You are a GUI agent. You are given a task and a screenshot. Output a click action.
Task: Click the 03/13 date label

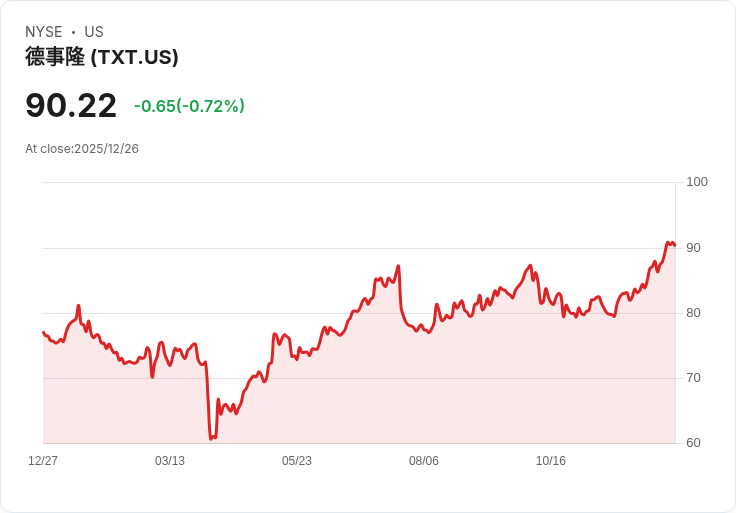(x=170, y=461)
